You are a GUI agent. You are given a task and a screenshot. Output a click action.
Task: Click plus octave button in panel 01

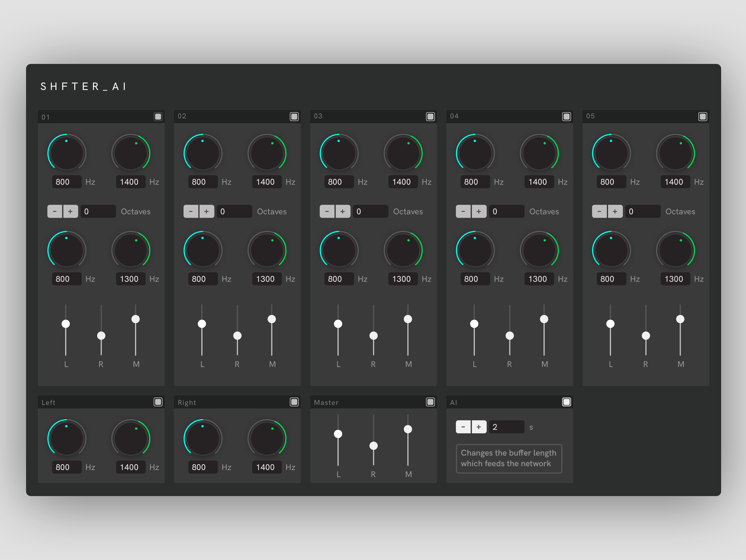[71, 211]
